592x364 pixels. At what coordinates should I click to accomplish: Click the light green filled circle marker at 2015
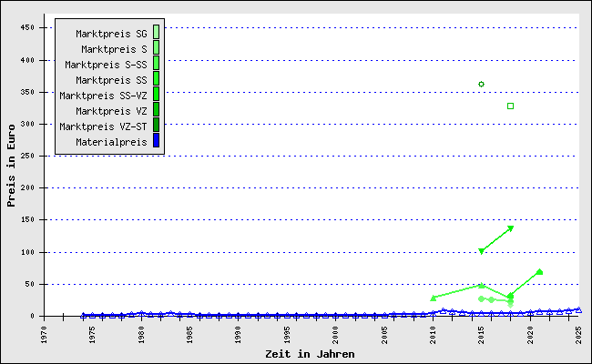[x=481, y=298]
